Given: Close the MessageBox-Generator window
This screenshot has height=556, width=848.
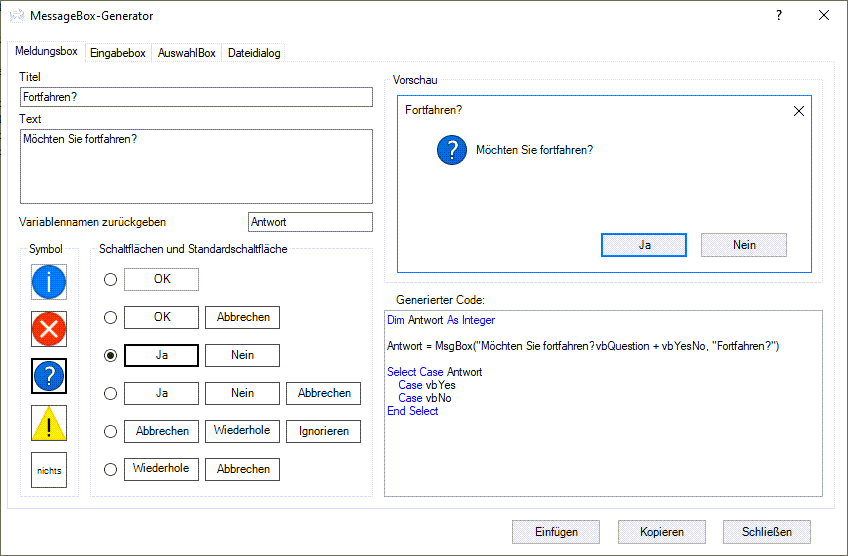Looking at the screenshot, I should pos(824,15).
